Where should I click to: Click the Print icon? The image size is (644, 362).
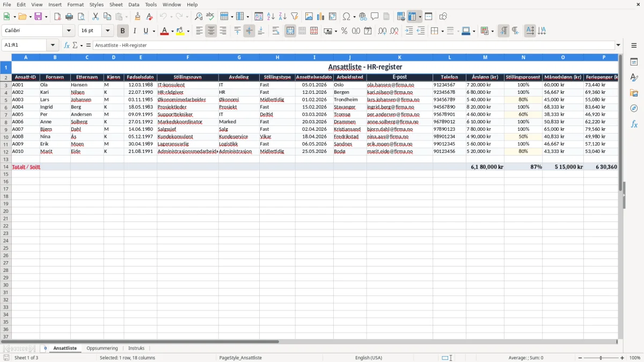pos(69,17)
